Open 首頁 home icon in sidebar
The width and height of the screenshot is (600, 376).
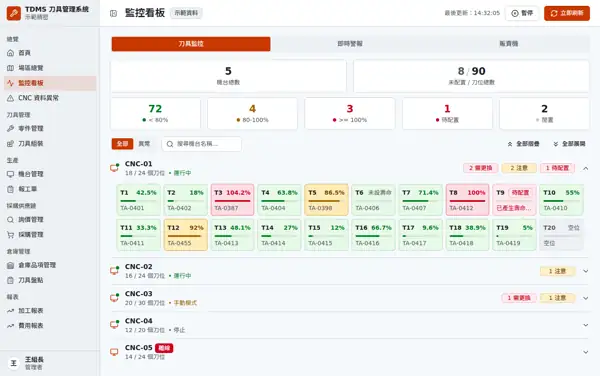[x=10, y=53]
